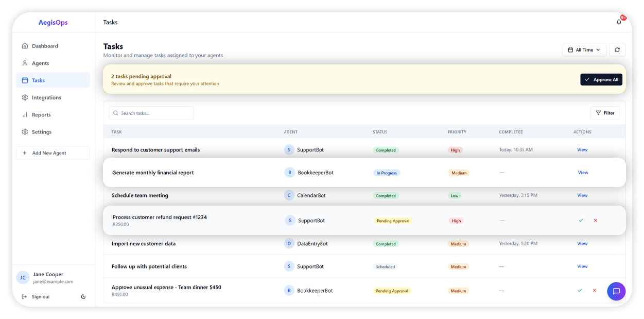Navigate to Settings in sidebar
This screenshot has height=319, width=644.
(x=42, y=132)
